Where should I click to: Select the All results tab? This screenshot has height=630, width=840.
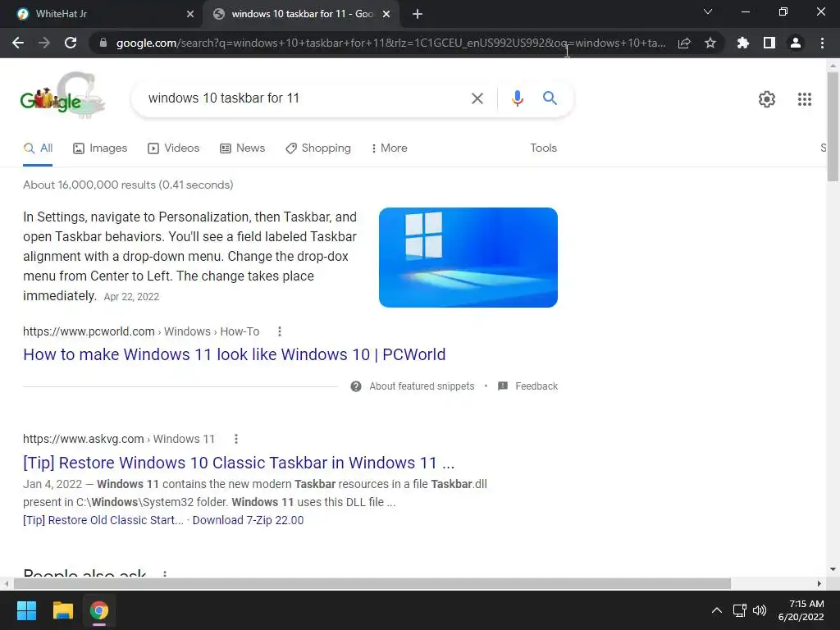click(x=38, y=148)
